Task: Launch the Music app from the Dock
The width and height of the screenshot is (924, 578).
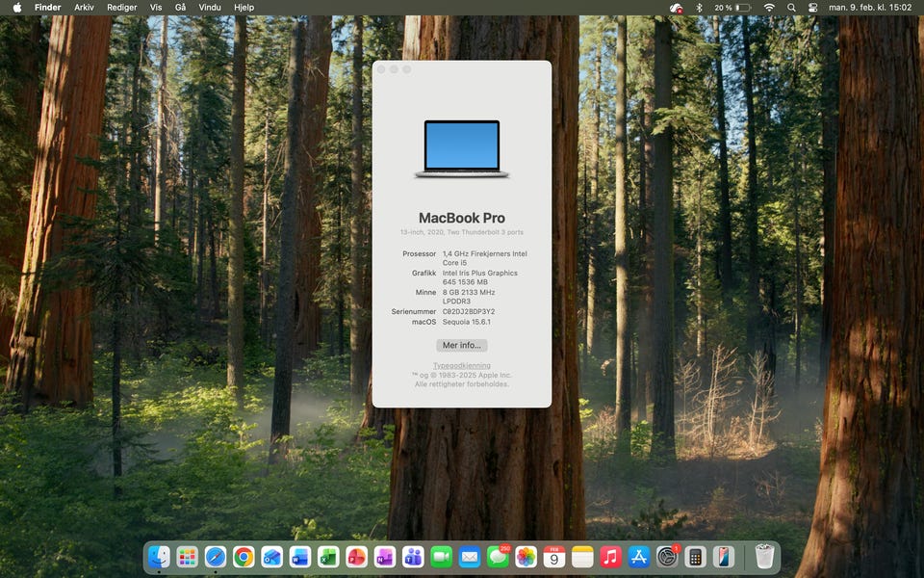Action: 610,556
